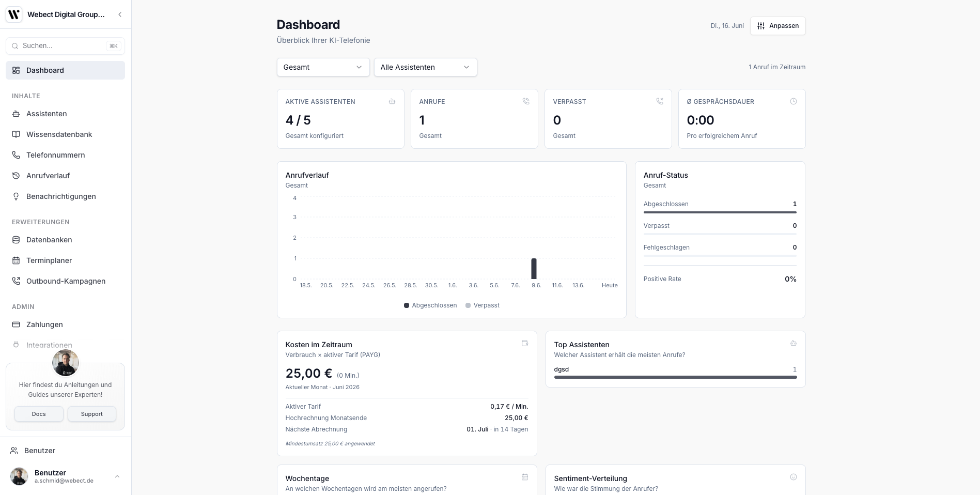
Task: Click the robot icon on the Aktive Assistenten card
Action: tap(392, 101)
